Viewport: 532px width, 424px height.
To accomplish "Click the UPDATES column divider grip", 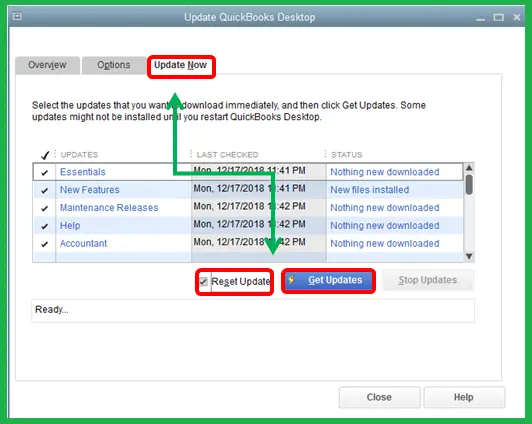I will pos(55,154).
